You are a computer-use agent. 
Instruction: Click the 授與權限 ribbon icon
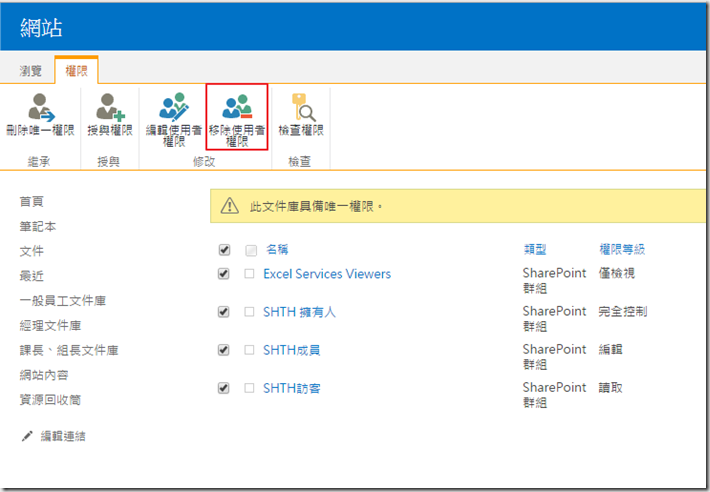click(x=109, y=106)
